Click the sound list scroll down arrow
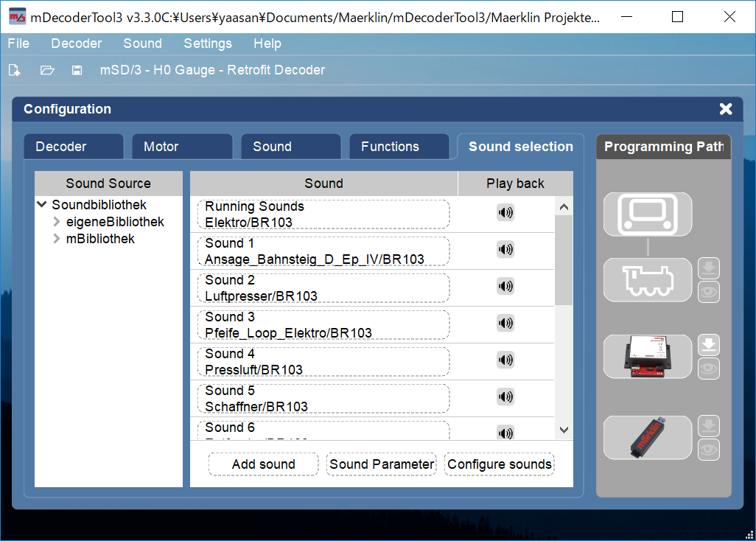 click(x=564, y=430)
